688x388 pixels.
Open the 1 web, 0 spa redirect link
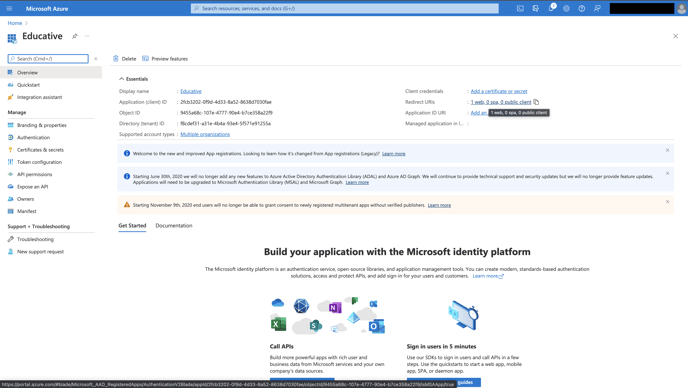click(501, 102)
